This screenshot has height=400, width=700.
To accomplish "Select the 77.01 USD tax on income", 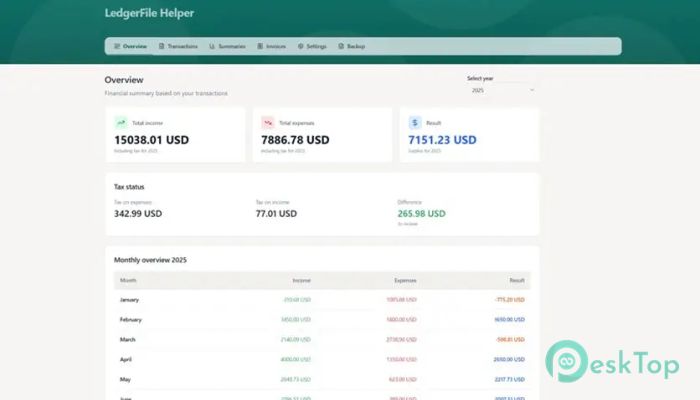I will (276, 214).
